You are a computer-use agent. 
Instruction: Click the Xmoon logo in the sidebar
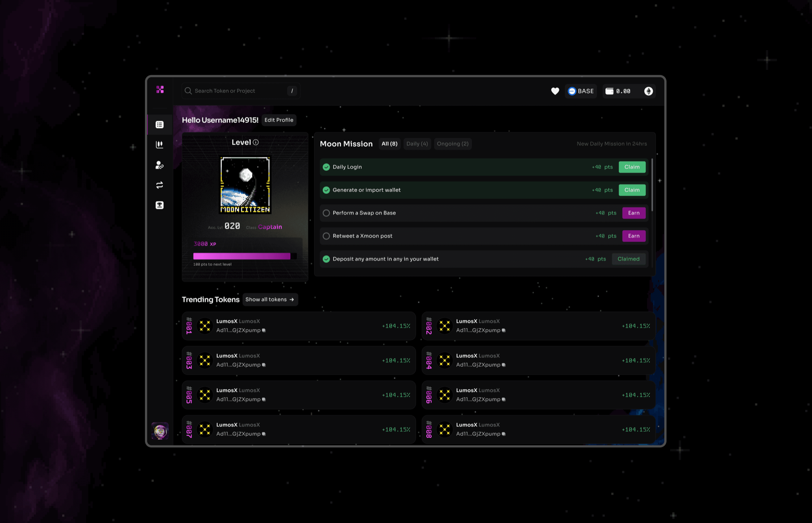[x=160, y=89]
